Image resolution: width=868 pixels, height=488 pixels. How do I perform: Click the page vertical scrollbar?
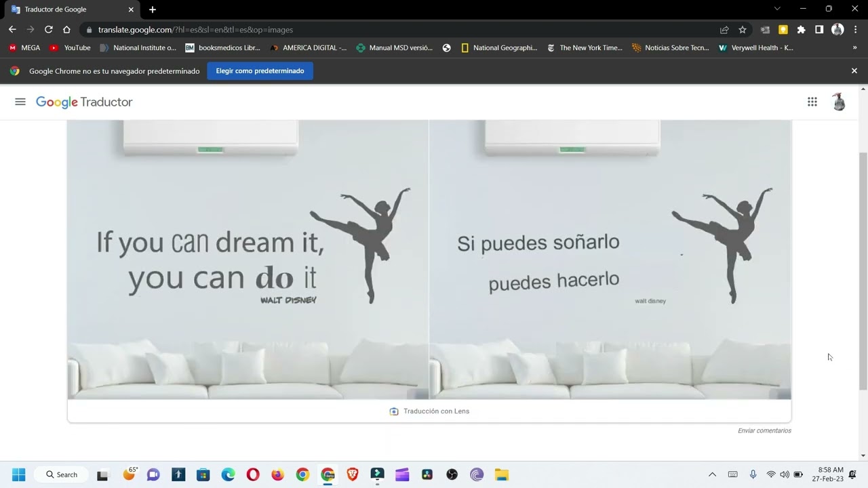point(863,271)
